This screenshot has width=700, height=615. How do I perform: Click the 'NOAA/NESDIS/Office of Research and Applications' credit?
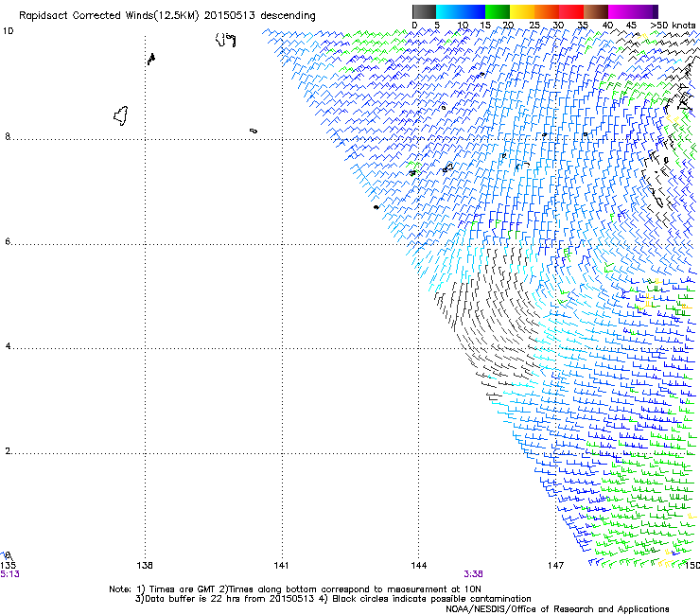(x=557, y=609)
